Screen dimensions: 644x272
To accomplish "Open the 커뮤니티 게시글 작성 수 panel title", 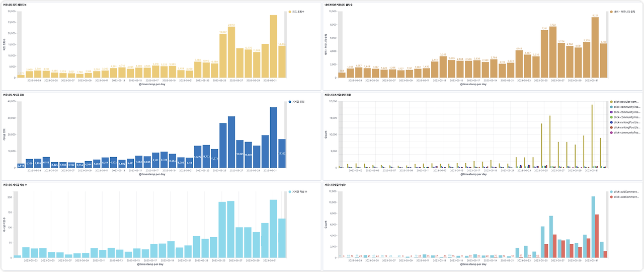I will [x=15, y=185].
